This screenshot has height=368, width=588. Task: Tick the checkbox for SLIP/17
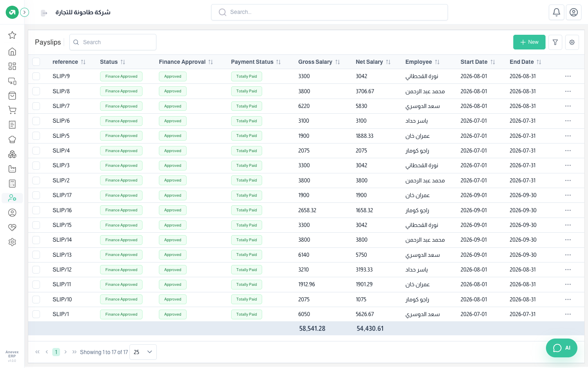(x=36, y=195)
